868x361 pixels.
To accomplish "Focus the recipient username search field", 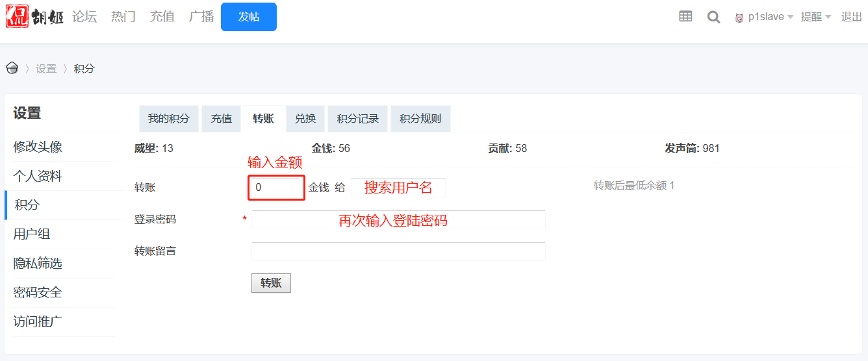I will click(x=398, y=188).
